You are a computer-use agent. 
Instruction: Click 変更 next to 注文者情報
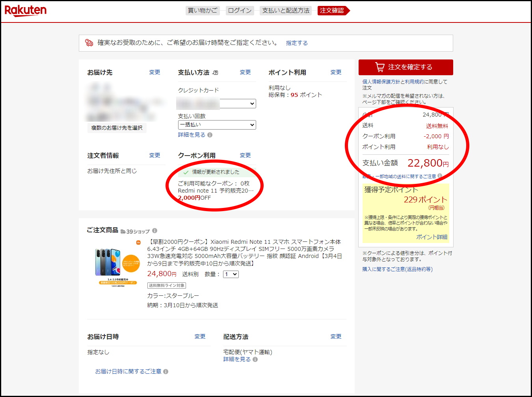click(x=154, y=155)
